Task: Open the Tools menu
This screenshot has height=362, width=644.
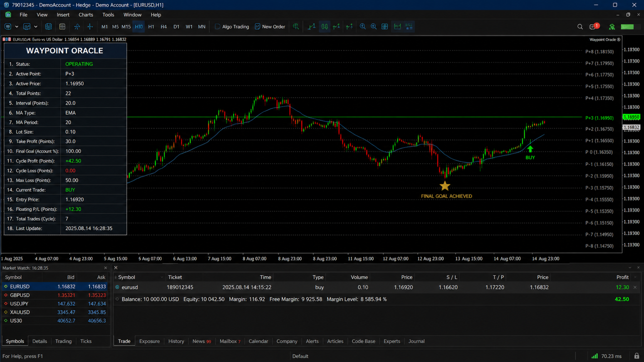Action: pos(108,15)
